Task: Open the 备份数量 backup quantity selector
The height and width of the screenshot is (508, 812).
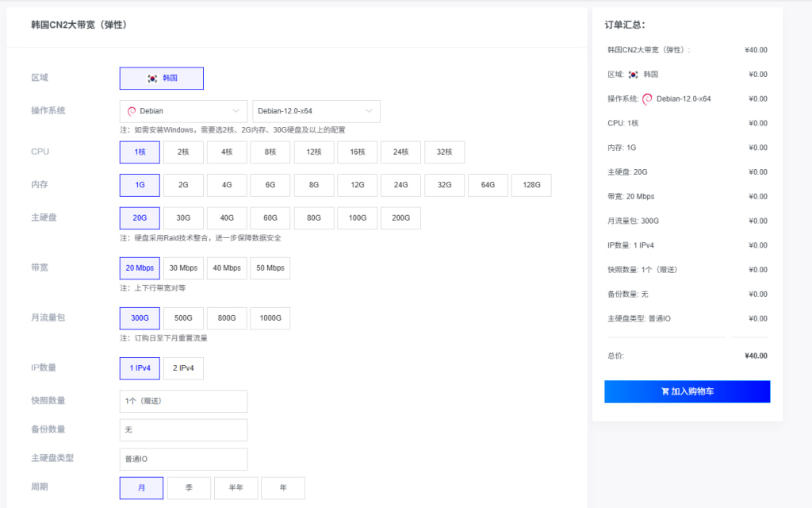Action: [x=183, y=430]
